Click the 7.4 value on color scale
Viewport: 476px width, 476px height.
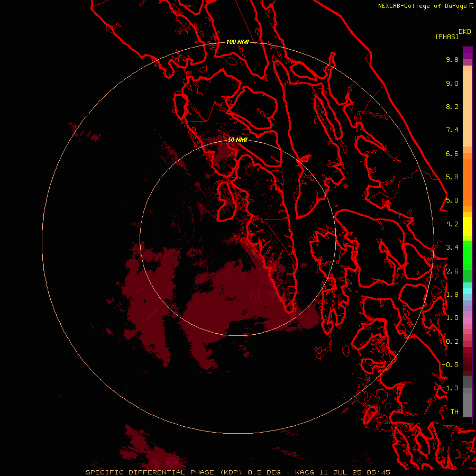(452, 130)
